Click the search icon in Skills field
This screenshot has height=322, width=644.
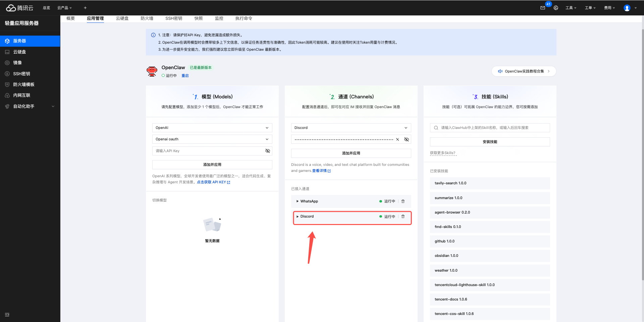(x=436, y=128)
